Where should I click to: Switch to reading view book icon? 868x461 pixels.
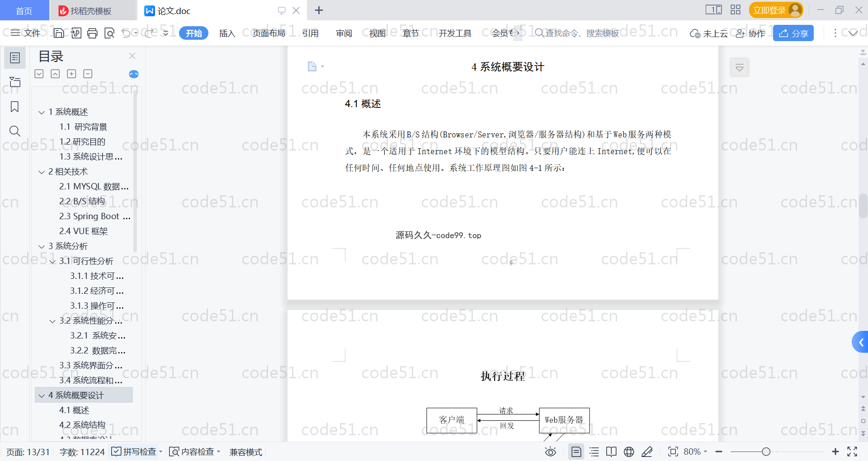(611, 452)
